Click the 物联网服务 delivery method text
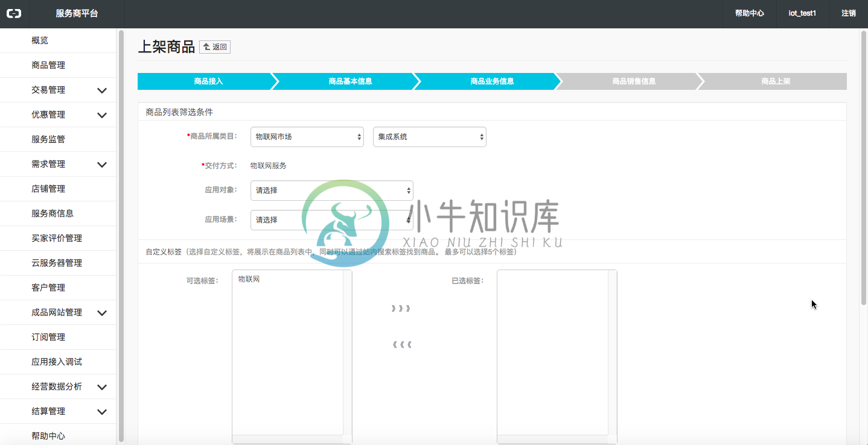This screenshot has height=445, width=868. coord(268,166)
